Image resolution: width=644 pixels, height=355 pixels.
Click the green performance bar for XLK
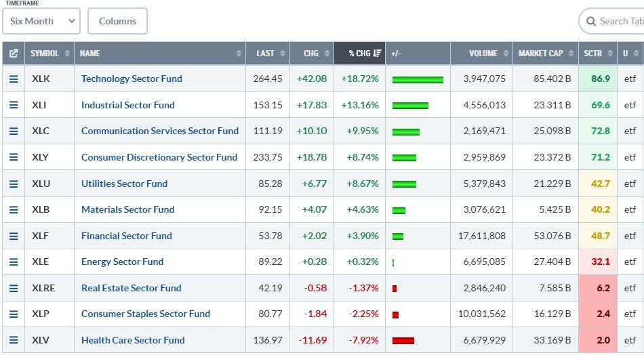coord(418,80)
